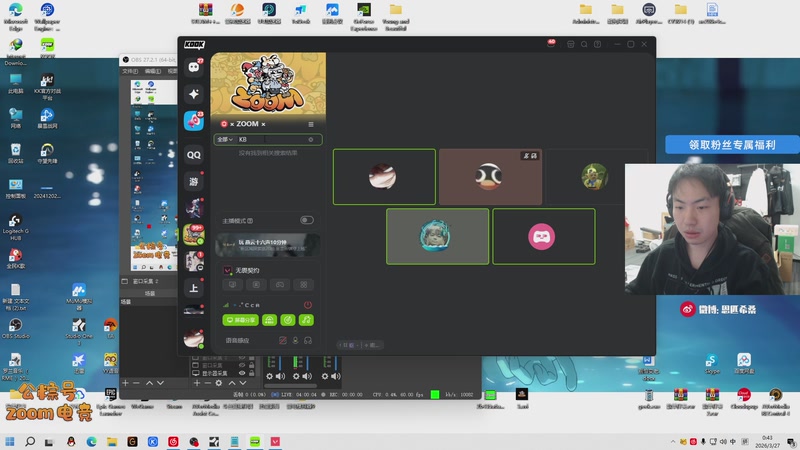Open KOOK direct messages with 27 badge
The image size is (800, 450).
click(194, 67)
